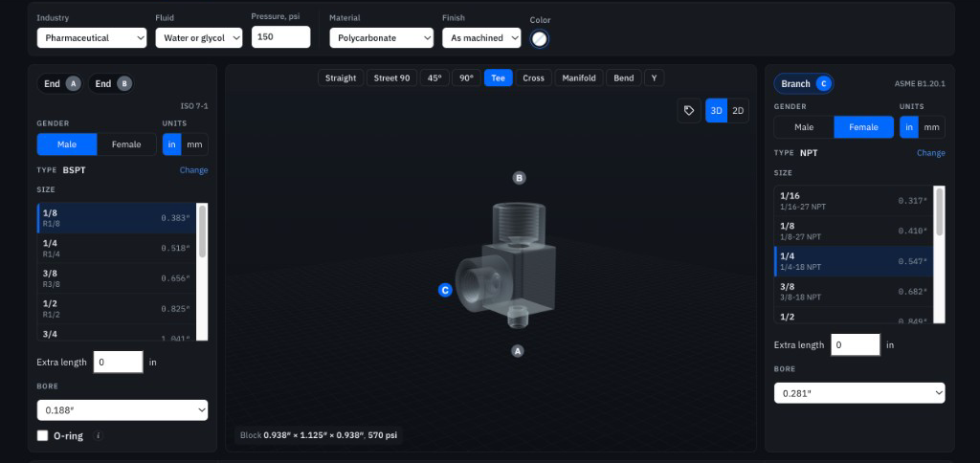The width and height of the screenshot is (980, 463).
Task: Open the Fluid dropdown
Action: point(199,37)
